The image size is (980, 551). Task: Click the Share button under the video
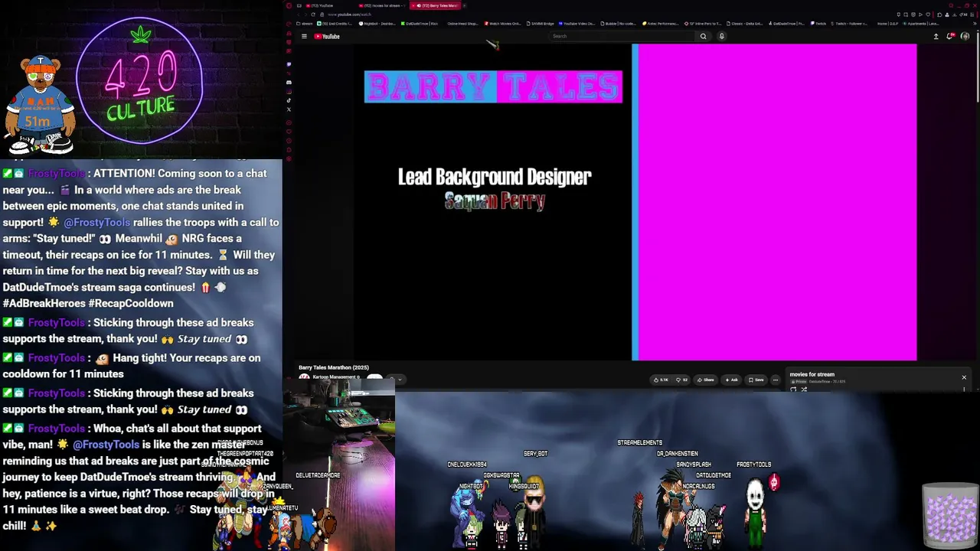(x=704, y=380)
